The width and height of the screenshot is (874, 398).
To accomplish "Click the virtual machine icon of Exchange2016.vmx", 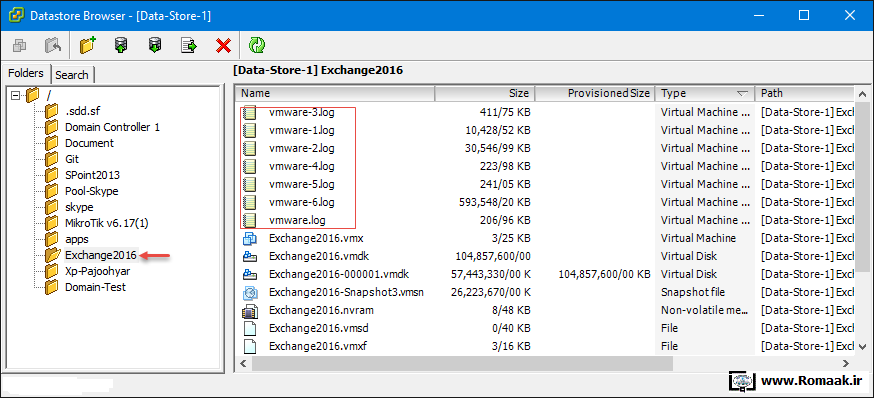I will [250, 238].
